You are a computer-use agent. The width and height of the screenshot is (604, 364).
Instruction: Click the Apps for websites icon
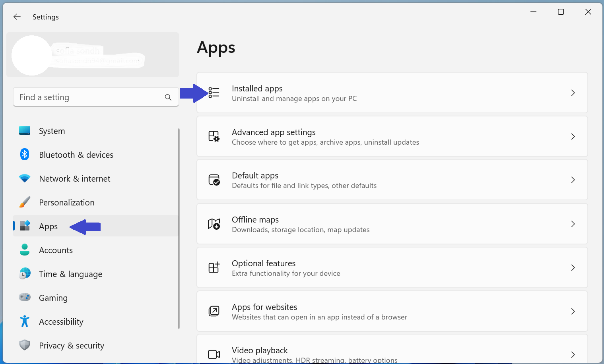214,311
